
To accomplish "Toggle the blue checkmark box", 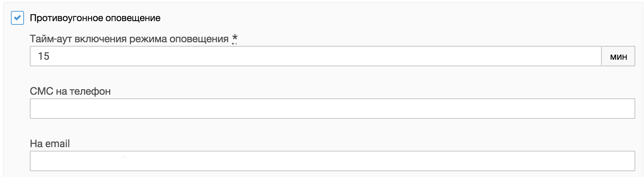I will (17, 18).
